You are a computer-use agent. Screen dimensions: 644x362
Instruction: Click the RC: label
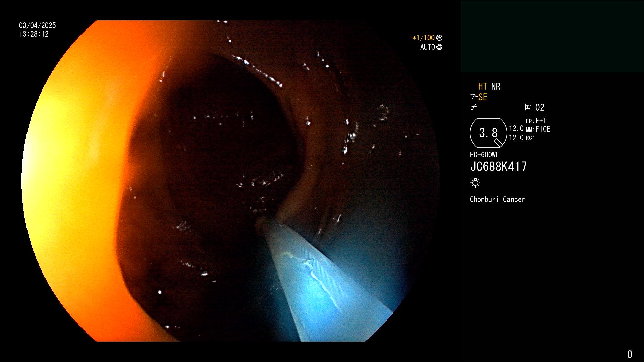(x=530, y=138)
